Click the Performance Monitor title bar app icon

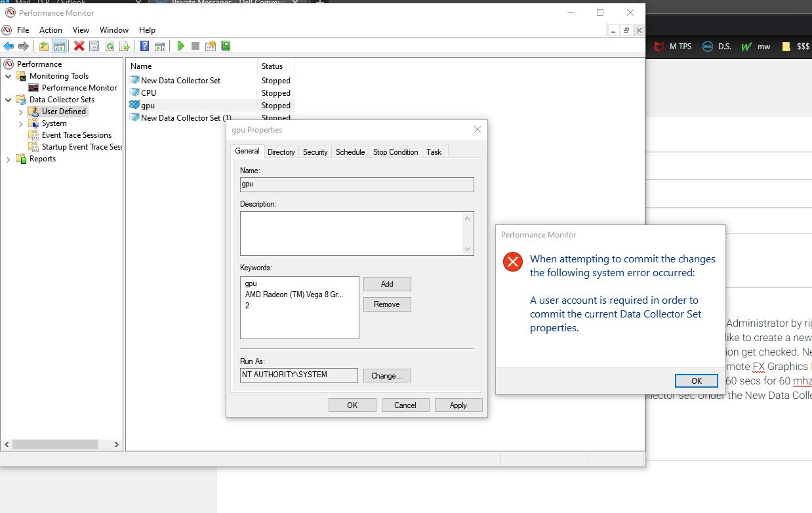pos(10,12)
